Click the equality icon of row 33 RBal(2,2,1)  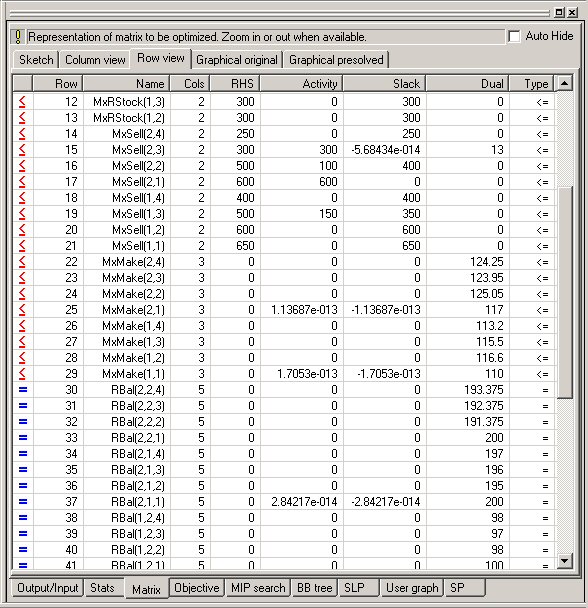23,438
